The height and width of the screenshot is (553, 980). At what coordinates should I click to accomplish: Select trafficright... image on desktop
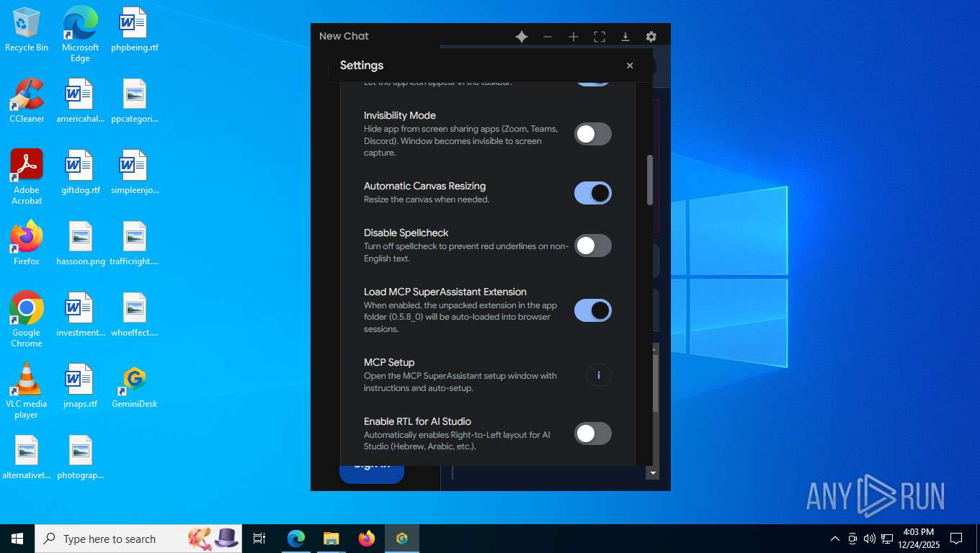(x=135, y=243)
